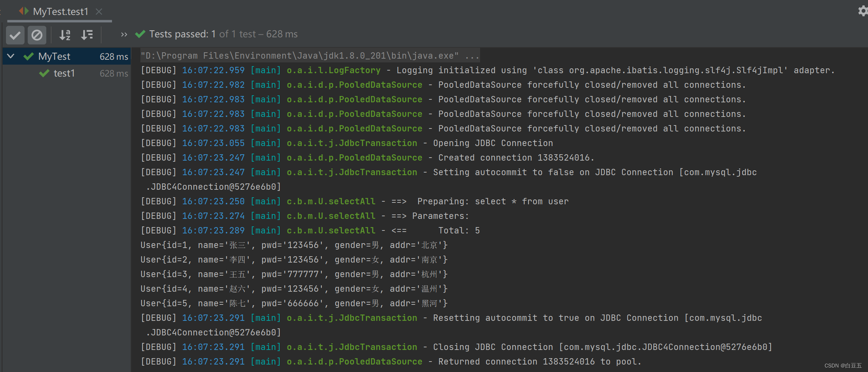Switch to the MyTest.test1 run tab
The height and width of the screenshot is (372, 868).
click(60, 12)
